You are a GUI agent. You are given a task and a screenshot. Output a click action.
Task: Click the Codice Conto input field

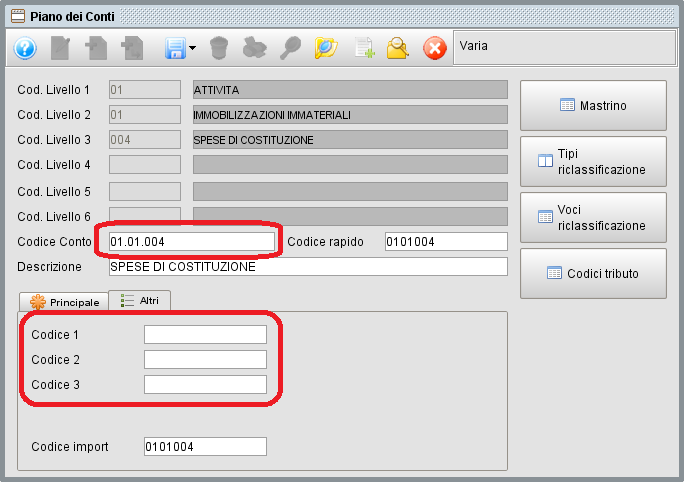coord(190,241)
